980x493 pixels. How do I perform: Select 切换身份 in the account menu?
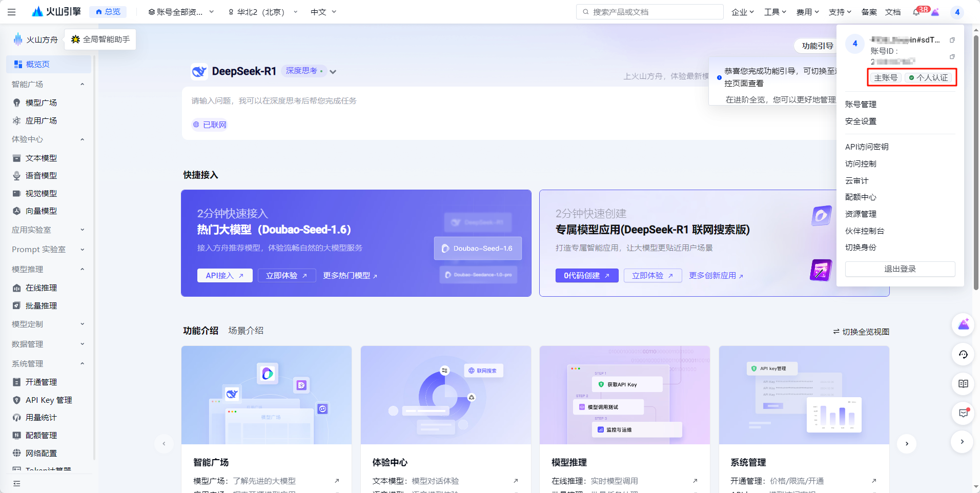pyautogui.click(x=861, y=248)
